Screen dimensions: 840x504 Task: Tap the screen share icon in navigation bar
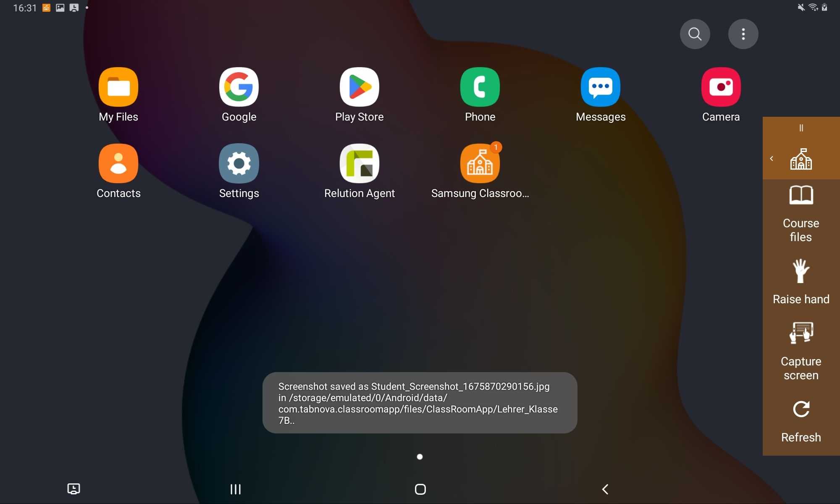pos(73,489)
